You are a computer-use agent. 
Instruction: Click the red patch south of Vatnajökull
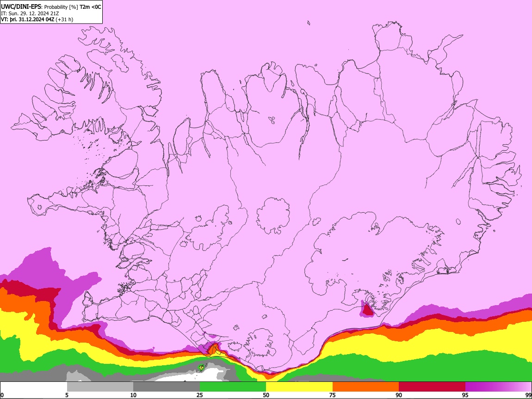[x=367, y=309]
